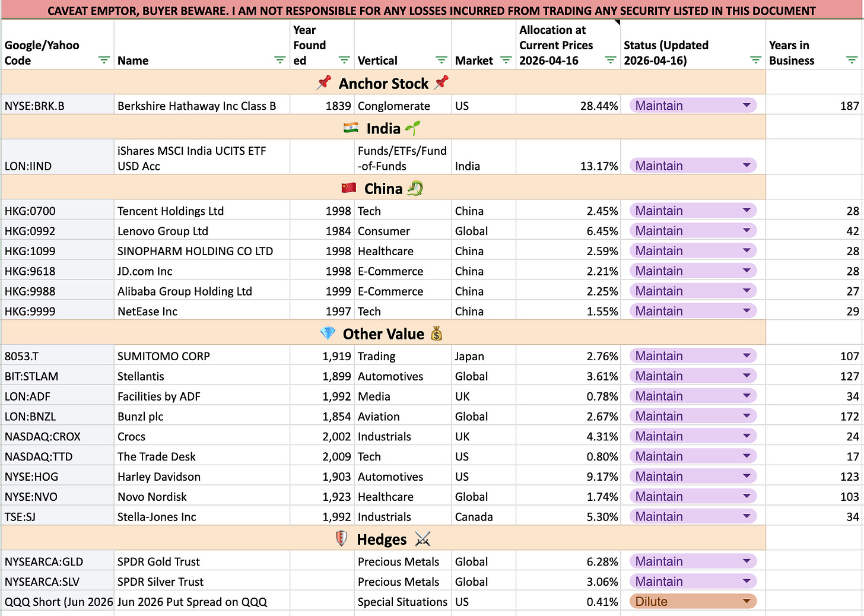864x616 pixels.
Task: Select the Harley Davidson name cell
Action: tap(202, 477)
